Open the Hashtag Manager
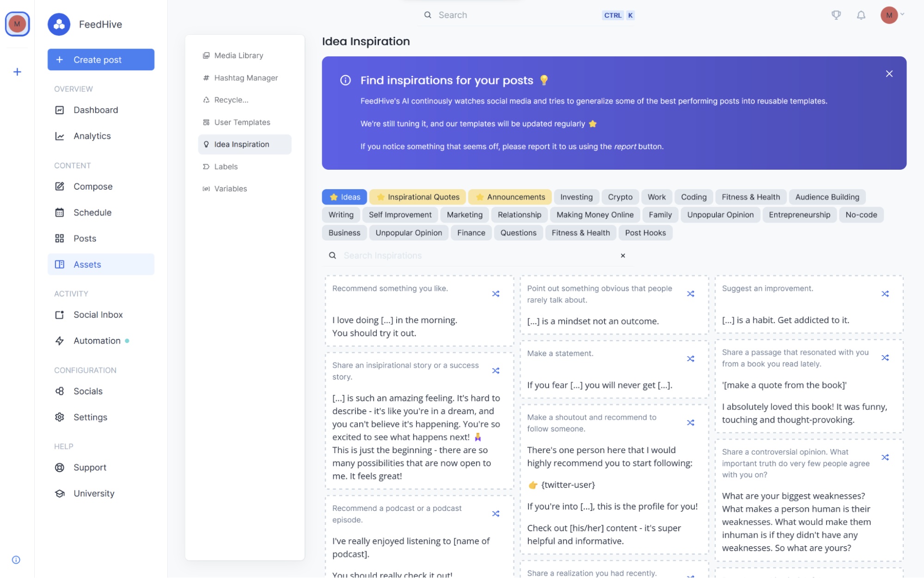924x578 pixels. coord(246,78)
